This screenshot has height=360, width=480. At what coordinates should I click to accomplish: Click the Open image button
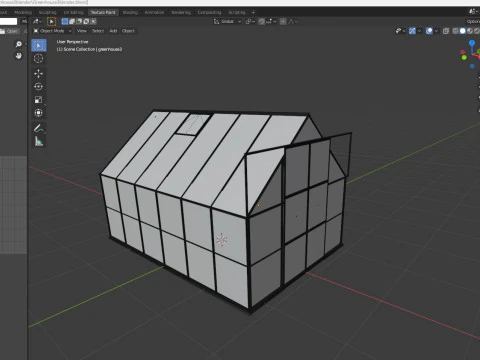coord(10,31)
